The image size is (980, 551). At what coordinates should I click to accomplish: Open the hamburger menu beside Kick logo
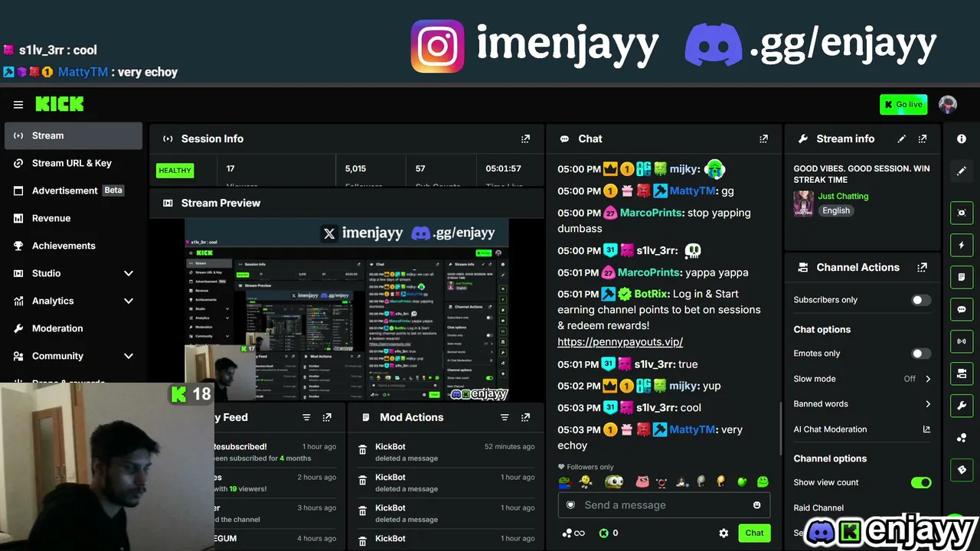tap(18, 105)
